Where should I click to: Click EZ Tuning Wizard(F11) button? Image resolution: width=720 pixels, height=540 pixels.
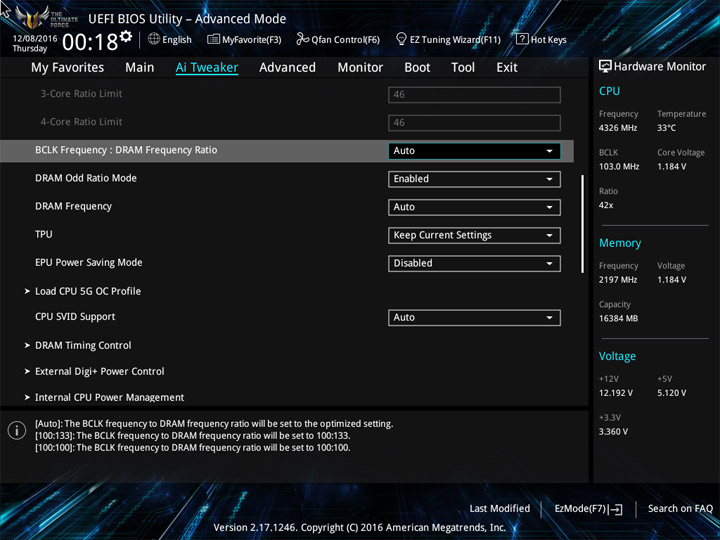pyautogui.click(x=448, y=39)
